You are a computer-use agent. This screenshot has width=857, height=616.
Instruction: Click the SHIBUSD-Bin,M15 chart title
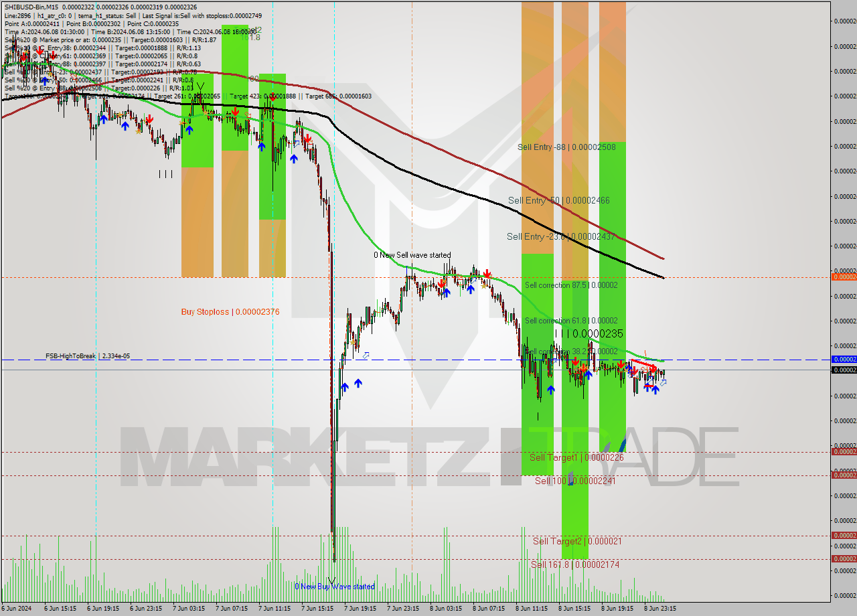coord(32,7)
